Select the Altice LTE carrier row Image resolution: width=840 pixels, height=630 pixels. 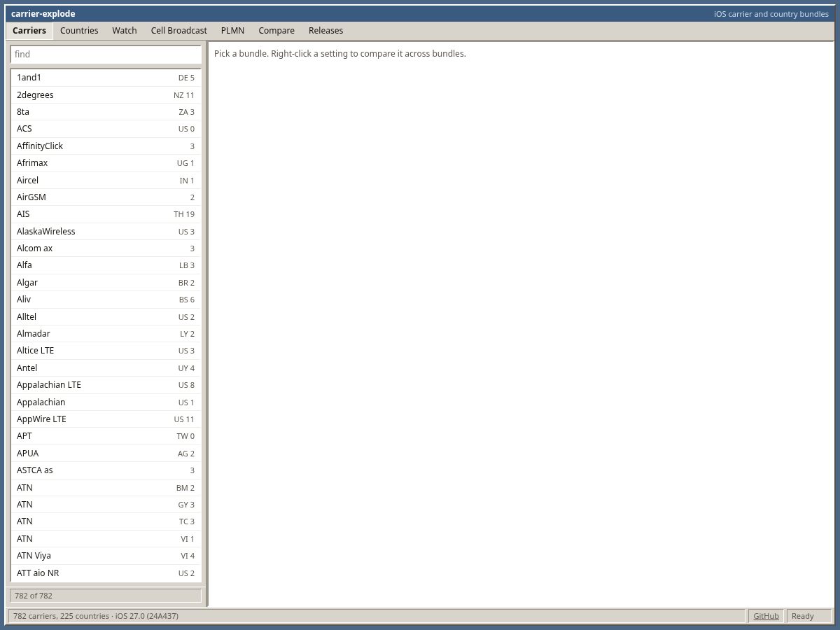(x=106, y=351)
